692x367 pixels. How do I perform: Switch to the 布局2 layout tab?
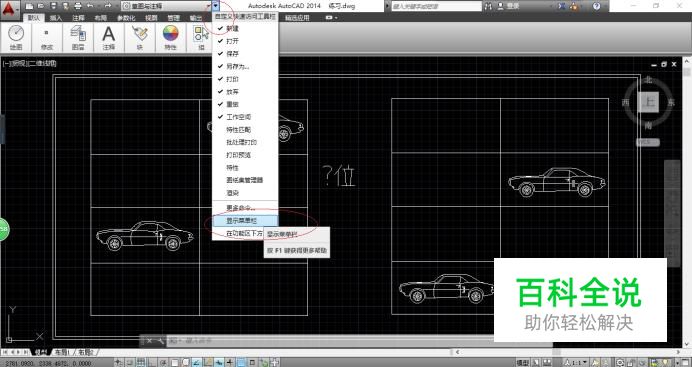coord(86,352)
